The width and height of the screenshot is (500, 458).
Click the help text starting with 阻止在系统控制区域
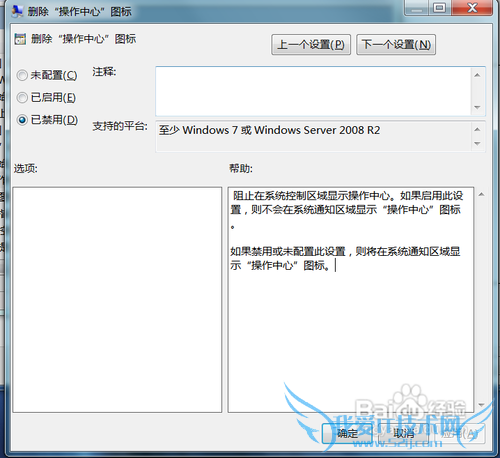click(347, 211)
